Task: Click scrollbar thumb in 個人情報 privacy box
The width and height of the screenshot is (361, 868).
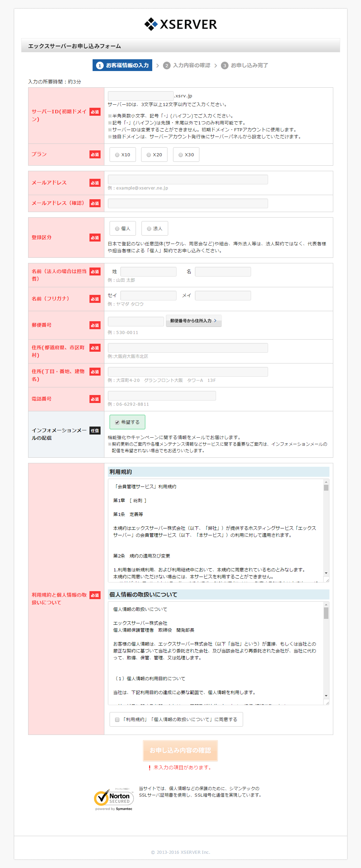Action: (x=326, y=613)
